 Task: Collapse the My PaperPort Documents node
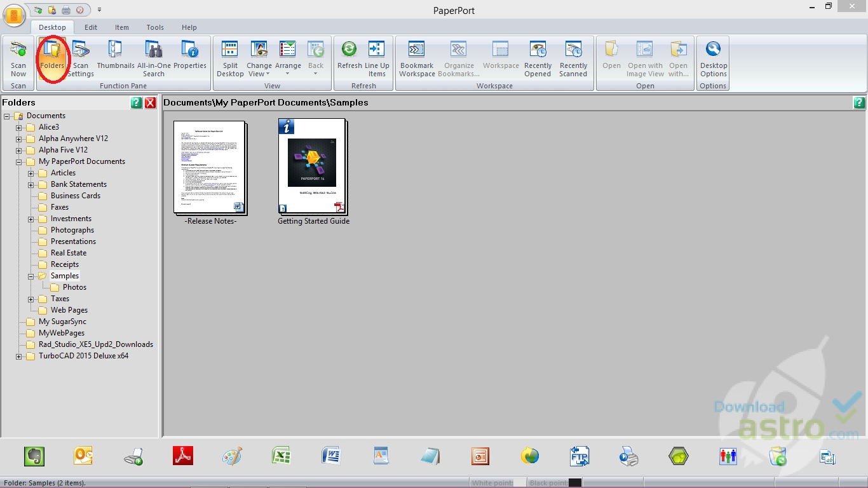tap(18, 161)
